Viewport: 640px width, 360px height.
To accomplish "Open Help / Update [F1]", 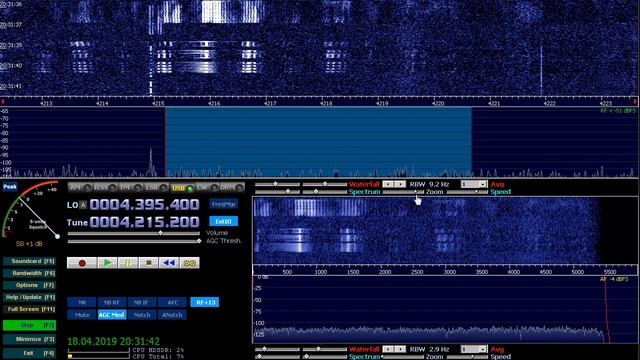I will click(29, 297).
